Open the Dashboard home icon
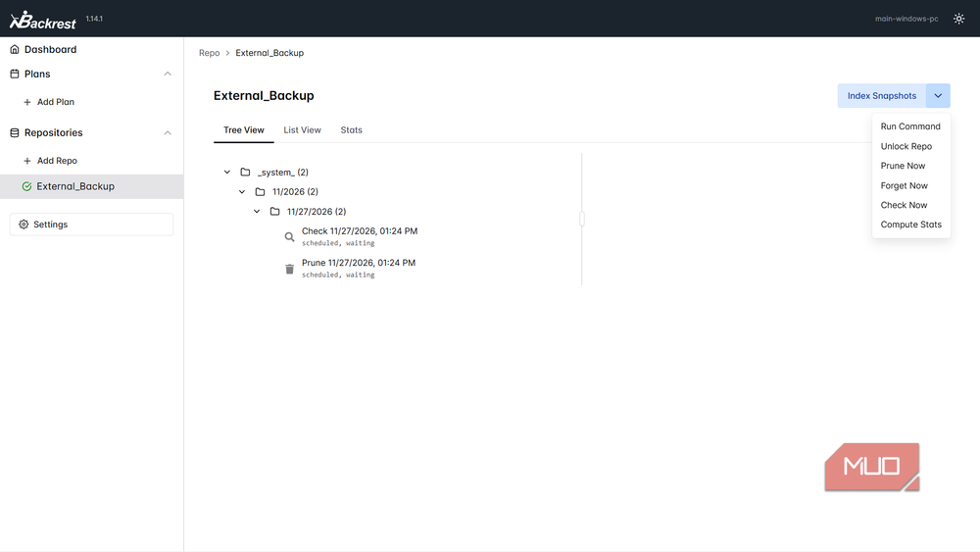 [15, 49]
